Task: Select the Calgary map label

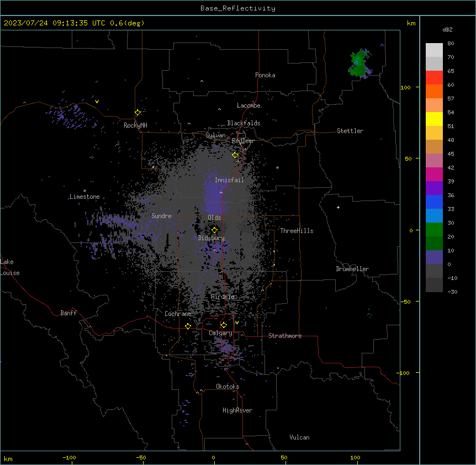Action: [x=220, y=333]
